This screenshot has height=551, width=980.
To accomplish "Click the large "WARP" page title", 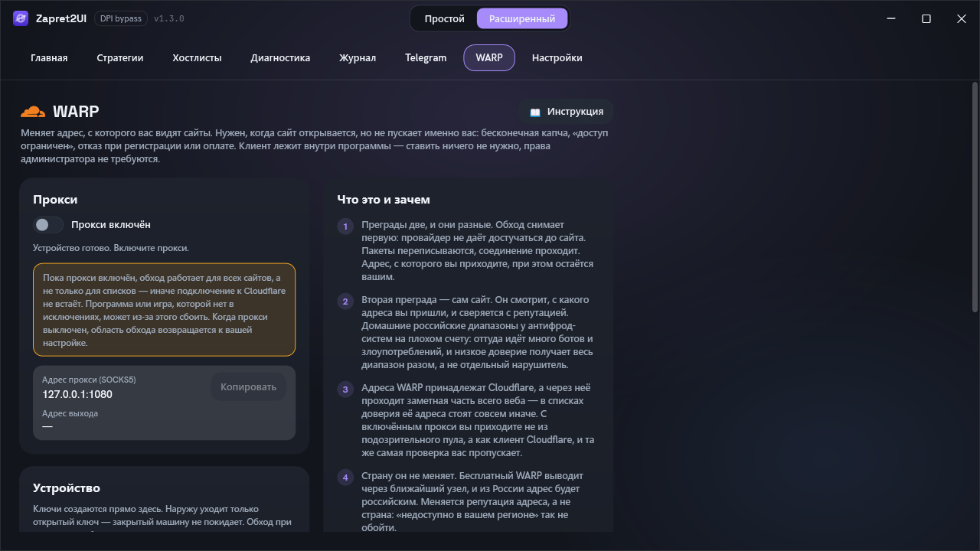I will [76, 112].
